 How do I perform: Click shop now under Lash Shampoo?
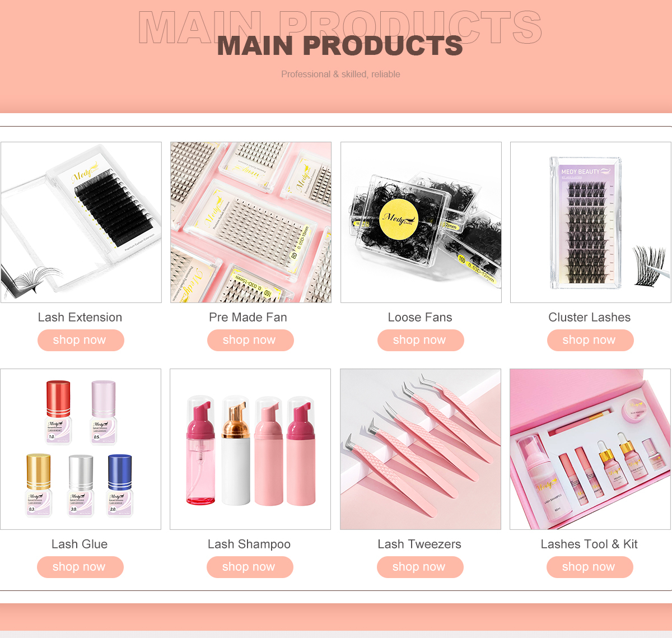click(x=250, y=567)
